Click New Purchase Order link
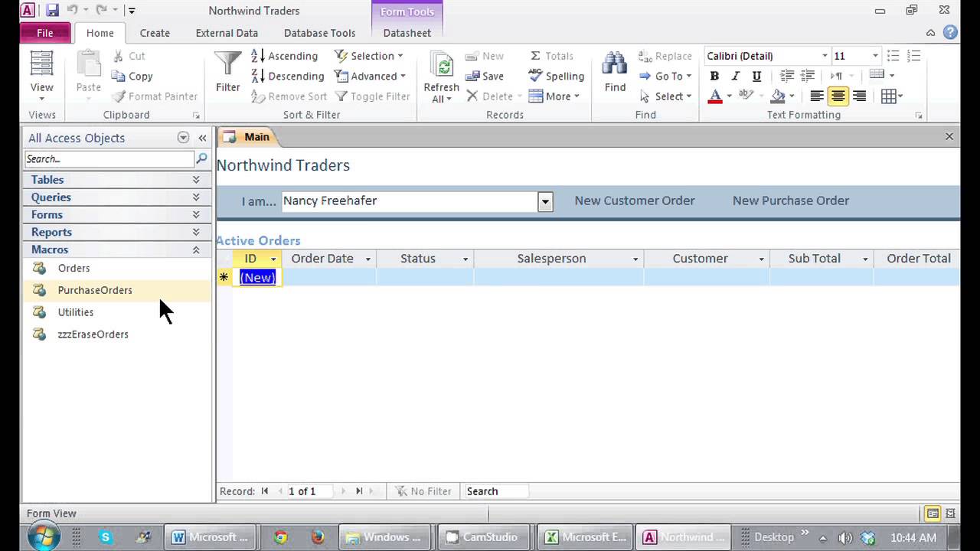 [791, 201]
